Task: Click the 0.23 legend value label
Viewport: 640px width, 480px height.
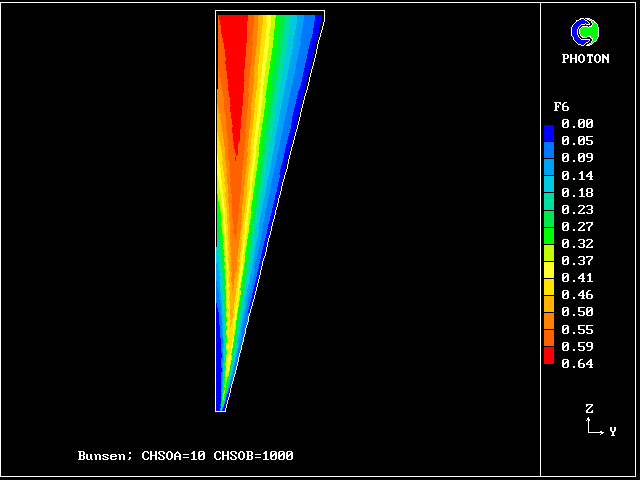Action: click(577, 209)
